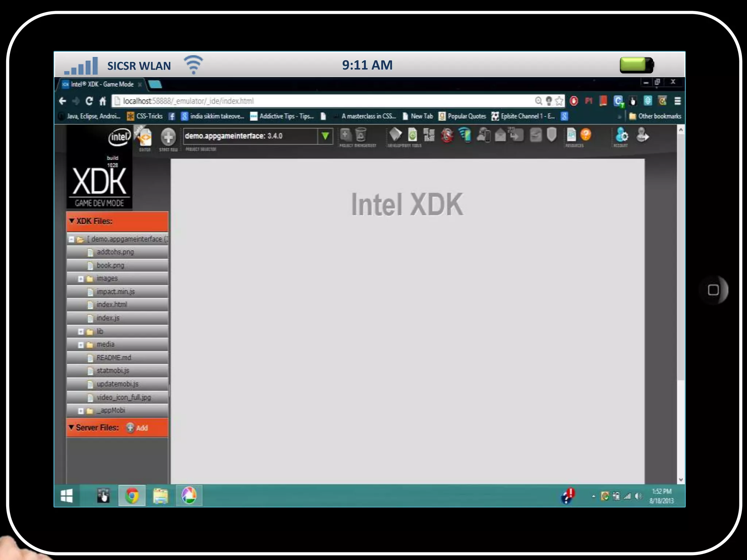Select the Intel XDK - Game Mode tab
747x560 pixels.
point(102,84)
